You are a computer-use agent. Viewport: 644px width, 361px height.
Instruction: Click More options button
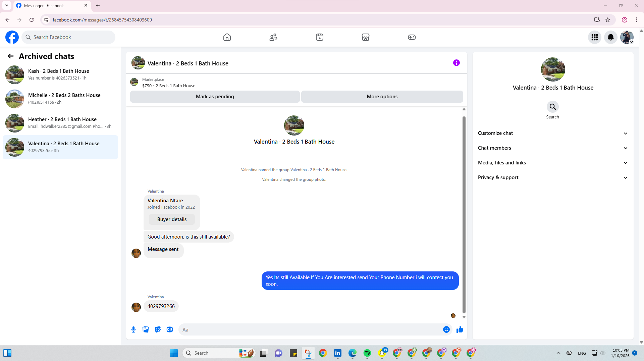click(x=382, y=97)
